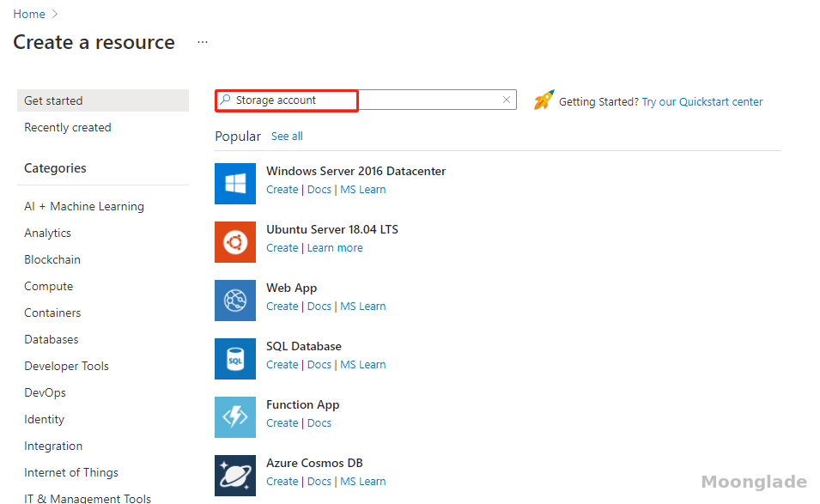The image size is (820, 504).
Task: Open the Blockchain category
Action: tap(52, 259)
